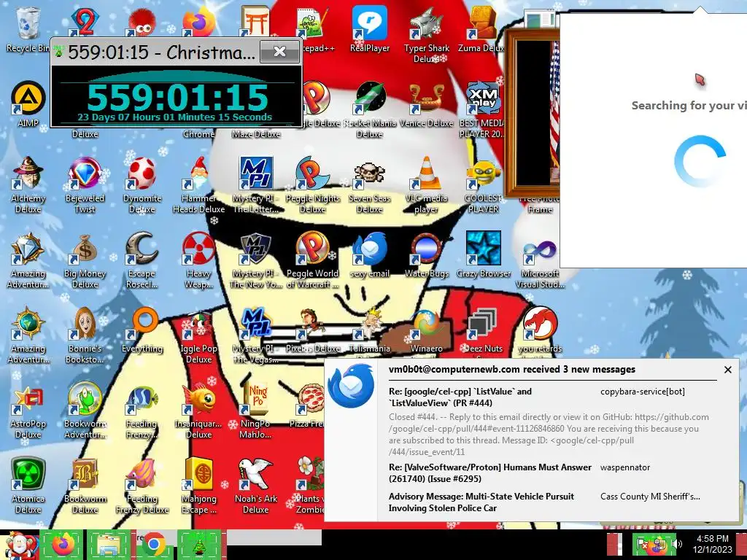Open the Dynomite Deluxe desktop icon
Screen dimensions: 747x560
coord(142,184)
